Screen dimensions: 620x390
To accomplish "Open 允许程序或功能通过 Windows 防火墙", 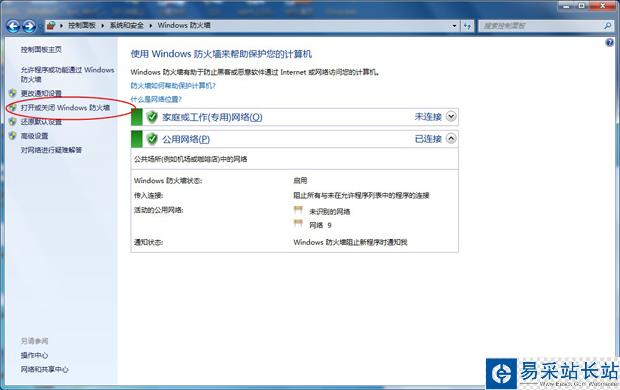I will 68,74.
